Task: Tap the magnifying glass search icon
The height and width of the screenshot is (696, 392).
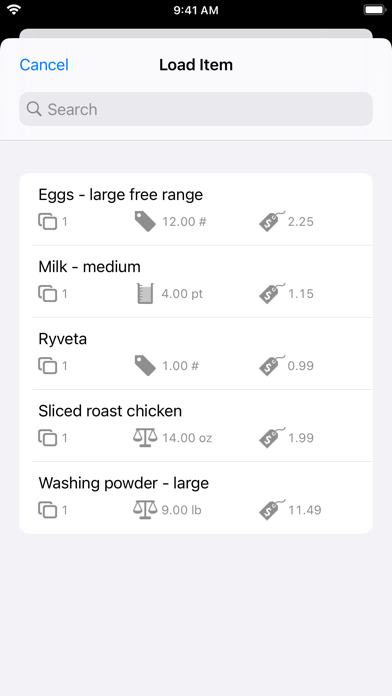Action: coord(34,109)
